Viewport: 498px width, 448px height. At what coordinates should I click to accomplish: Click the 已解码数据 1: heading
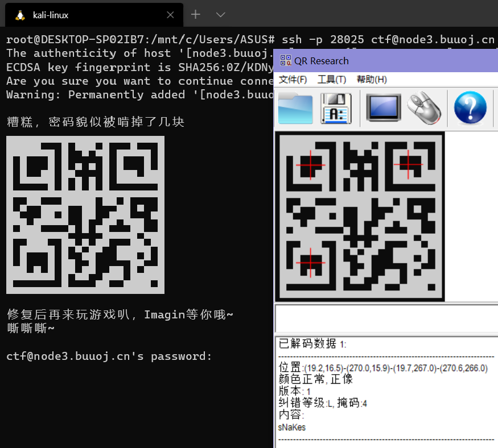(312, 343)
